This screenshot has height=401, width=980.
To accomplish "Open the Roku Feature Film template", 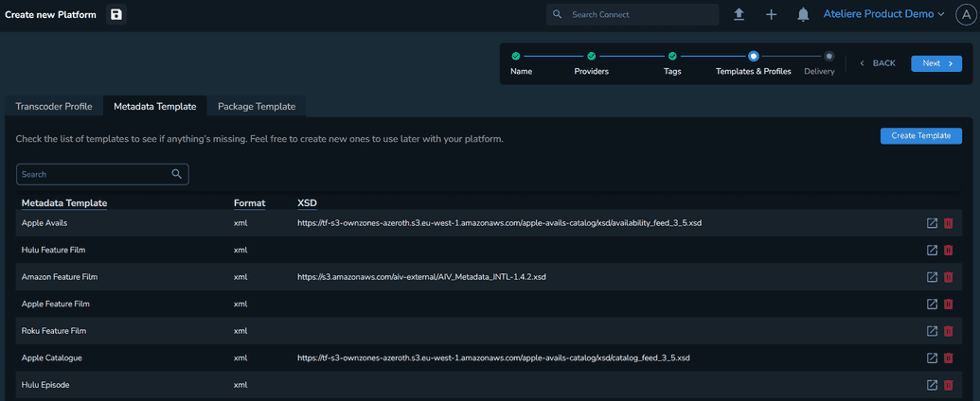I will [932, 331].
